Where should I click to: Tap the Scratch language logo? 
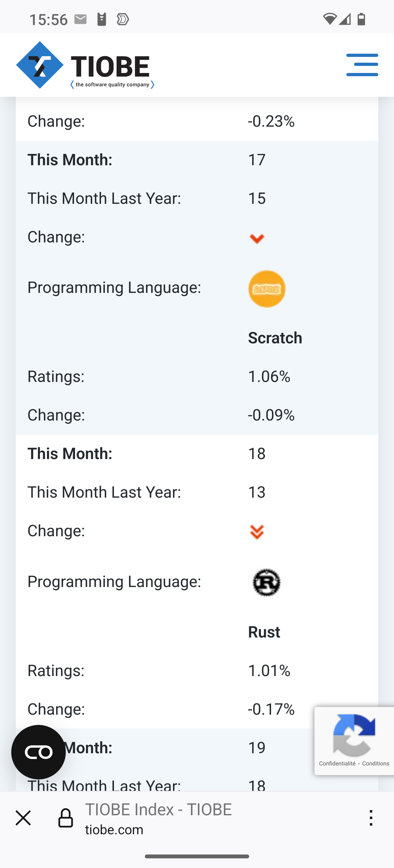click(267, 289)
